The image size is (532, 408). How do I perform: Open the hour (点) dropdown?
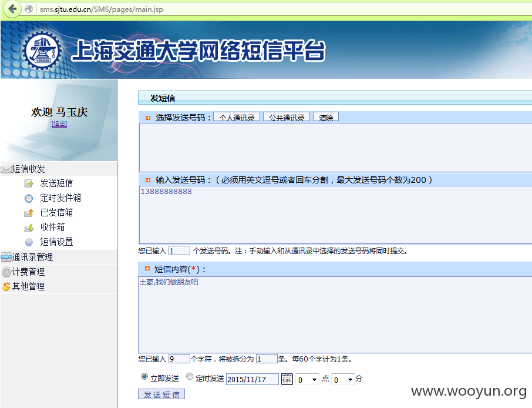click(x=307, y=379)
